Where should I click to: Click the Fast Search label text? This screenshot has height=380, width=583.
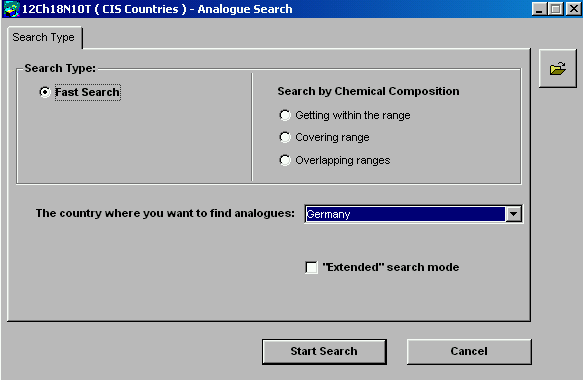(87, 92)
